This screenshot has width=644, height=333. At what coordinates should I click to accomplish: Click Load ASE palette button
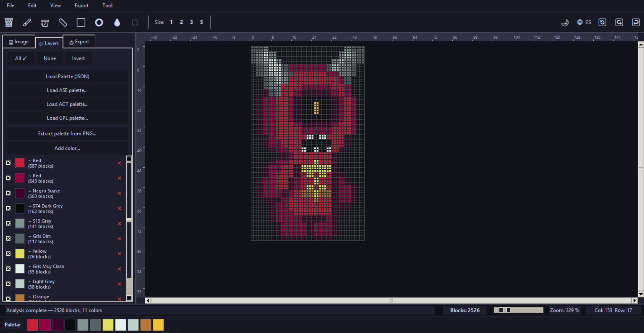point(67,90)
